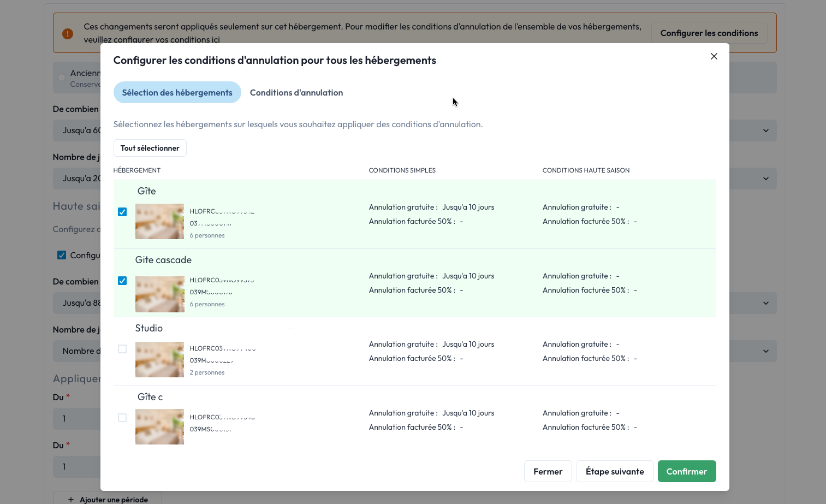
Task: Expand the Nombre d... dropdown chevron
Action: click(x=766, y=351)
